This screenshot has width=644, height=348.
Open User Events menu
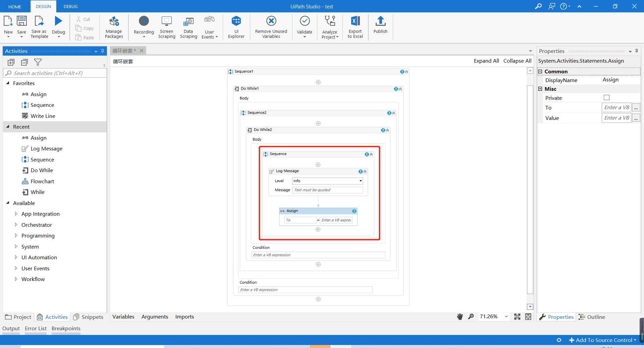click(x=210, y=27)
